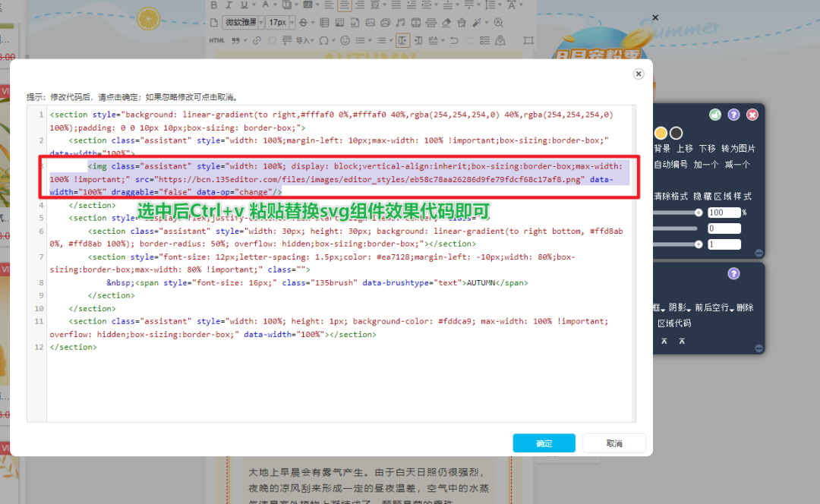Click the input field showing 0
Image resolution: width=820 pixels, height=504 pixels.
tap(724, 228)
